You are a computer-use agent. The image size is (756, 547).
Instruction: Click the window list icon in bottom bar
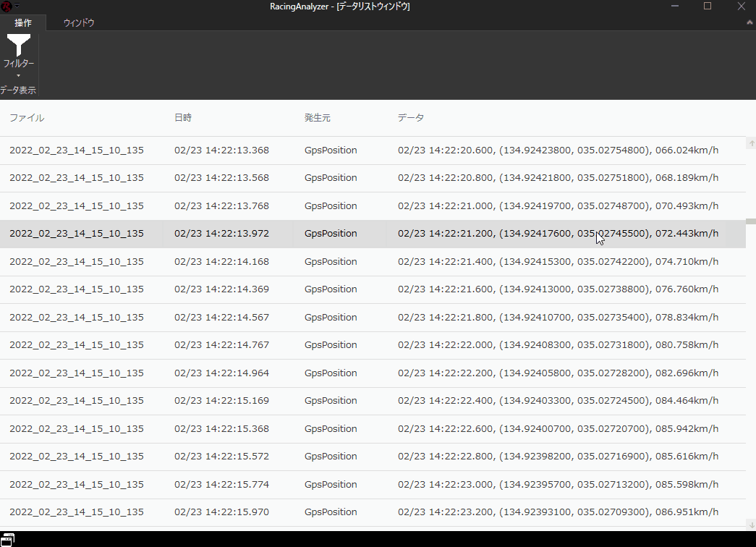[7, 540]
